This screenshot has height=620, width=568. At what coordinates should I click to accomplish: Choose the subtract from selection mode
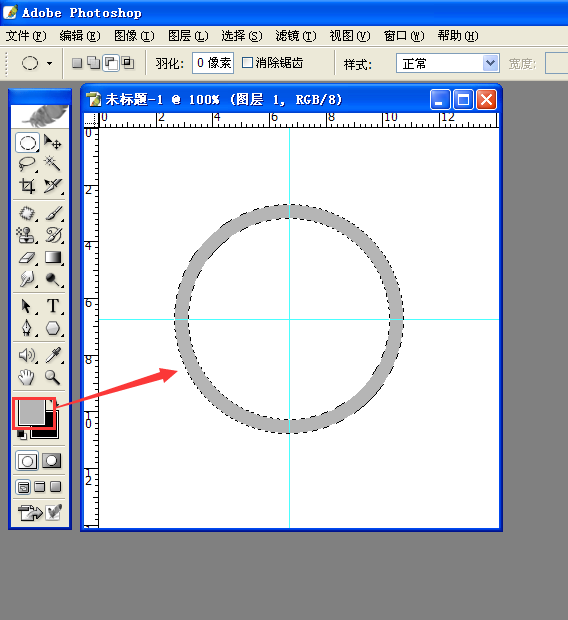pos(111,63)
